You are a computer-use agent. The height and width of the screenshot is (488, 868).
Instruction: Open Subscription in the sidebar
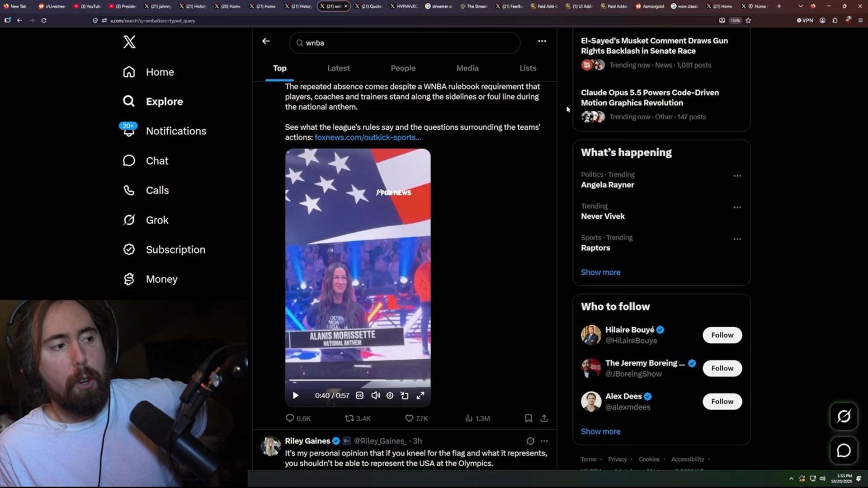[164, 250]
